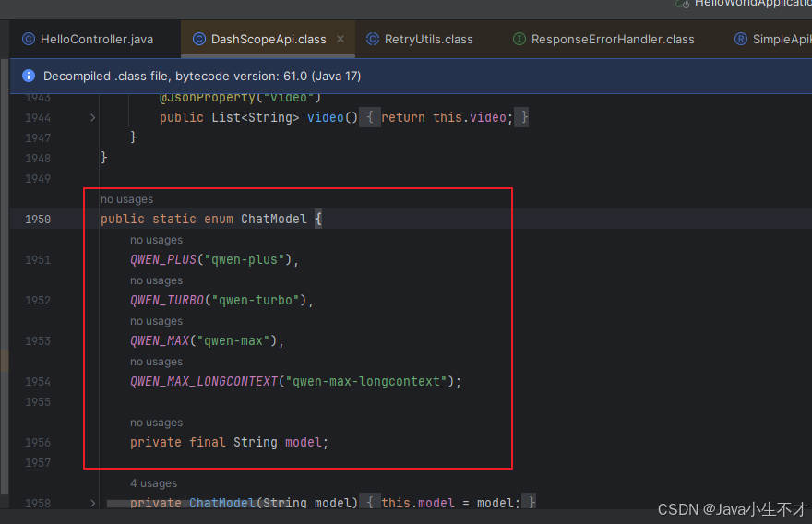This screenshot has height=524, width=812.
Task: Click the HelloController.java class icon
Action: [29, 39]
